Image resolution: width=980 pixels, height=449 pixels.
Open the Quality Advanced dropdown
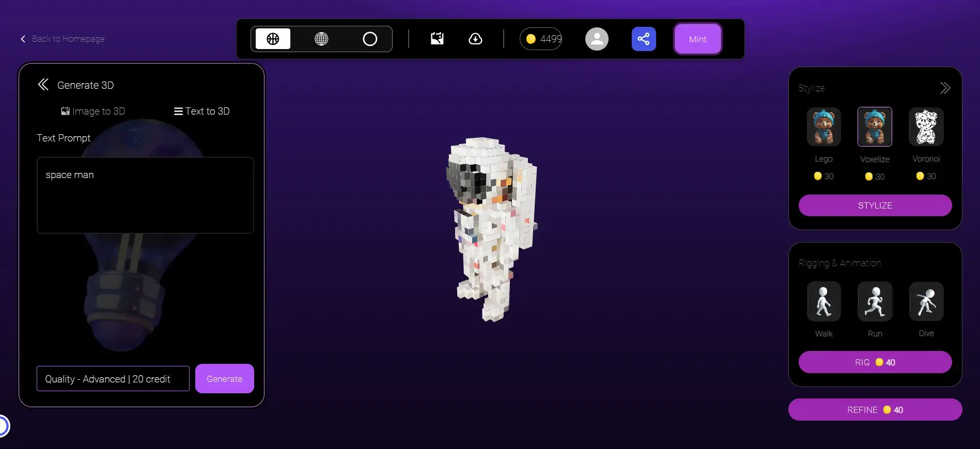click(113, 379)
